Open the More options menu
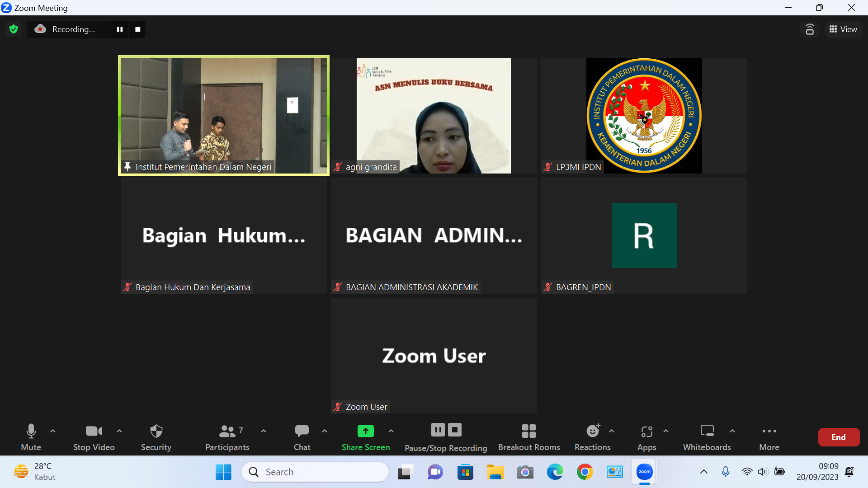Screen dimensions: 868x488 pyautogui.click(x=769, y=437)
